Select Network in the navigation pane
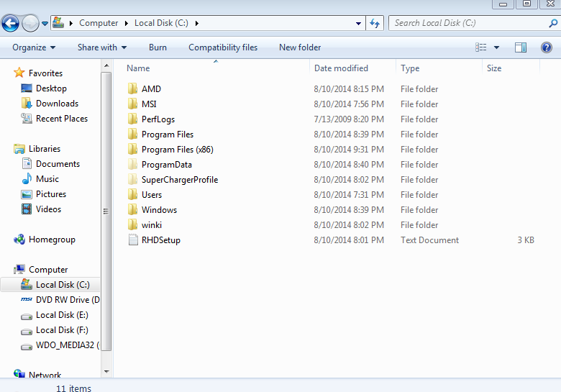Screen dimensions: 561x392 click(45, 375)
